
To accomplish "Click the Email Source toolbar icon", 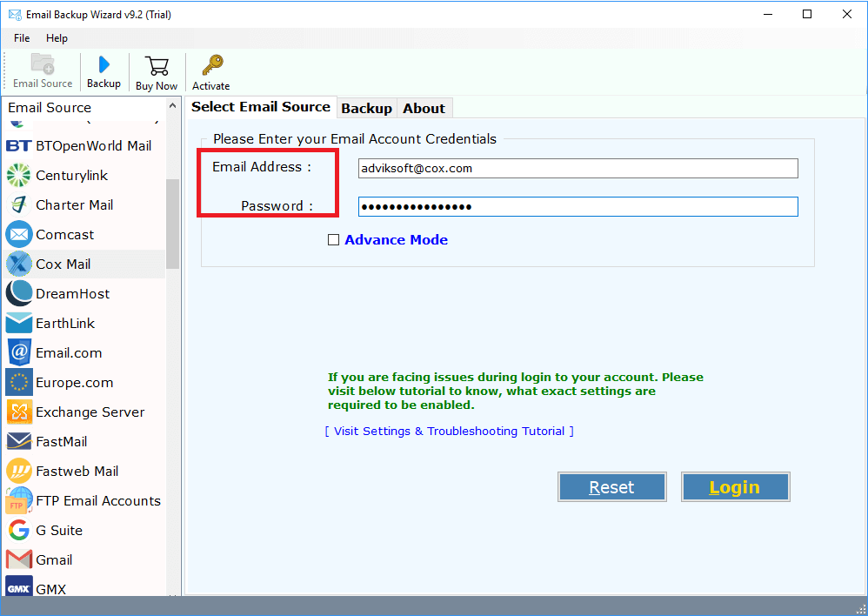I will [43, 64].
